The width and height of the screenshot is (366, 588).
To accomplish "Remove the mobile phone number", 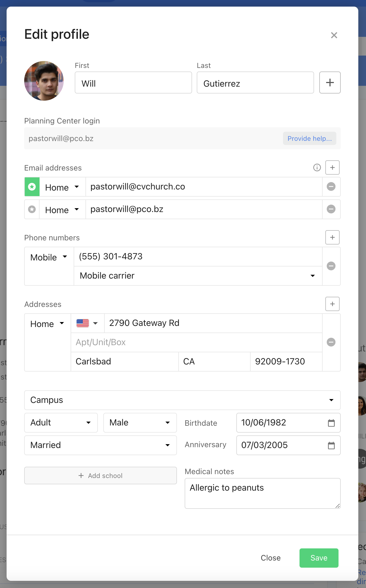I will pos(331,266).
